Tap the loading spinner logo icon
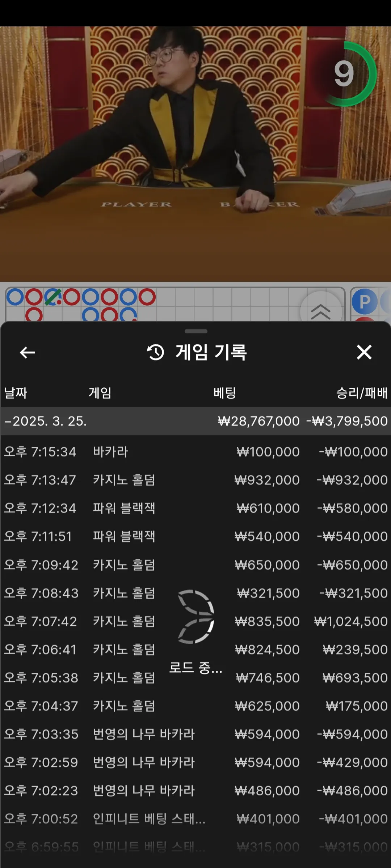 [196, 617]
